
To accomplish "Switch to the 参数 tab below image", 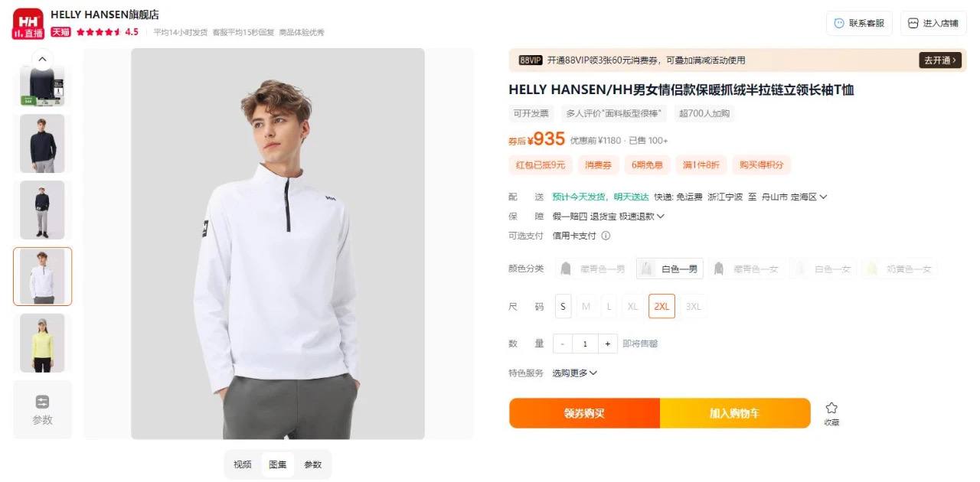I will pos(313,464).
